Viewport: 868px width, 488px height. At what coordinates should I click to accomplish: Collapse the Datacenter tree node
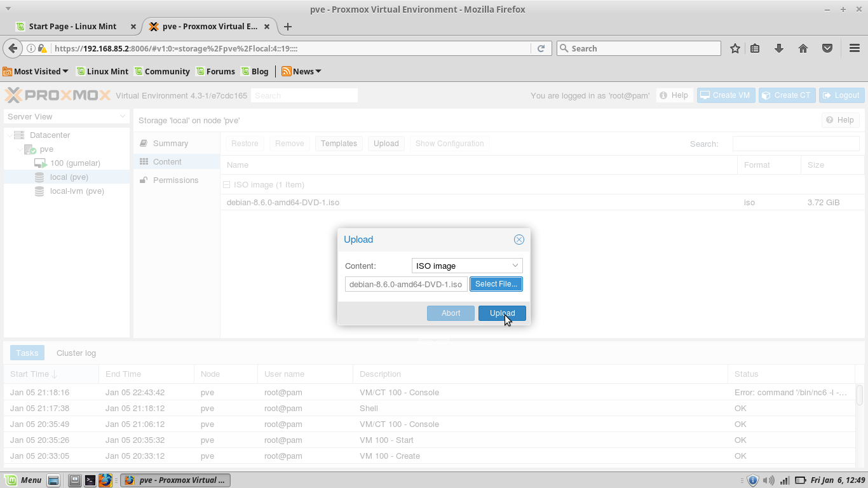(x=9, y=135)
